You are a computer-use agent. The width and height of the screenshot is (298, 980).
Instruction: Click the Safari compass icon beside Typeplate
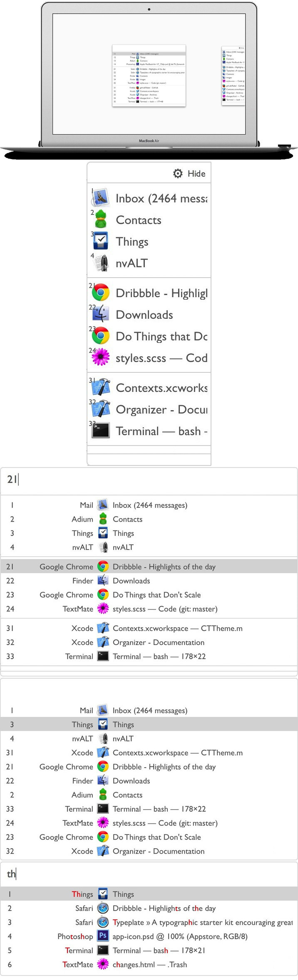(103, 922)
